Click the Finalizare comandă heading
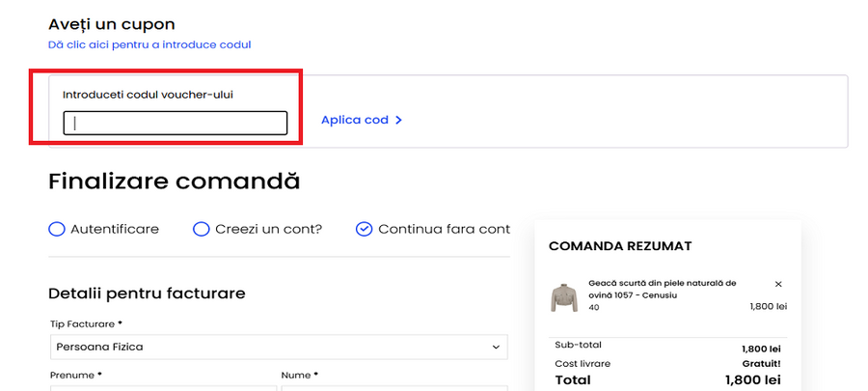868x391 pixels. (x=174, y=181)
